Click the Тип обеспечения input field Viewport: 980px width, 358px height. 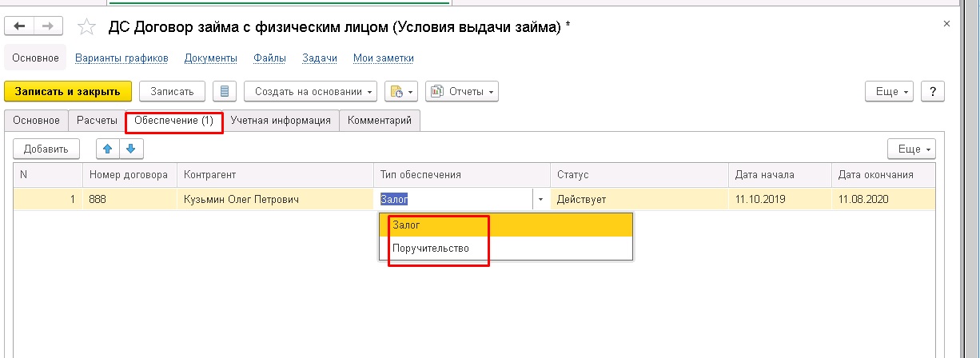click(x=452, y=199)
